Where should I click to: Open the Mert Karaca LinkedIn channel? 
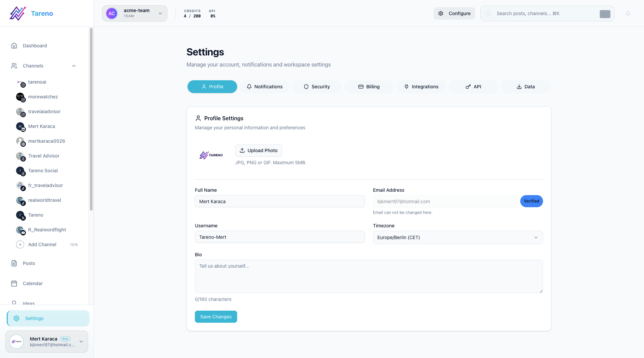tap(41, 126)
